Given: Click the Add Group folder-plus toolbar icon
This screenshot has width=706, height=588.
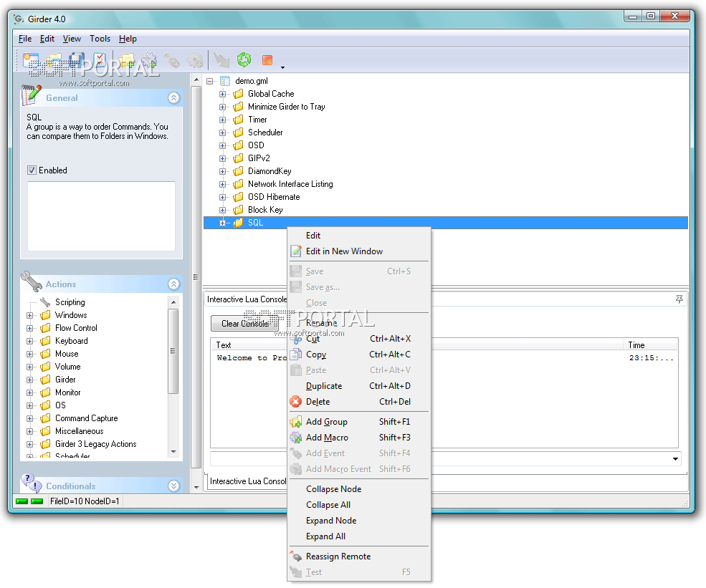Looking at the screenshot, I should (x=127, y=60).
